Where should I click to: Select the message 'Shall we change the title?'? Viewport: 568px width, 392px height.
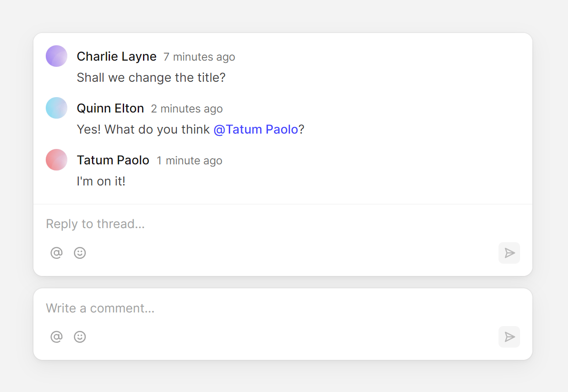coord(151,77)
